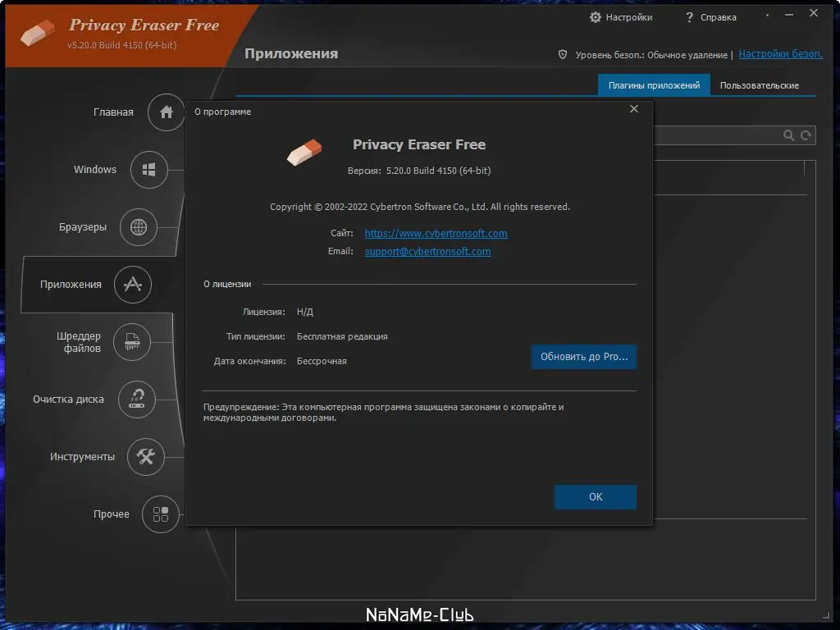Viewport: 840px width, 630px height.
Task: Close the О программе dialog
Action: pyautogui.click(x=634, y=109)
